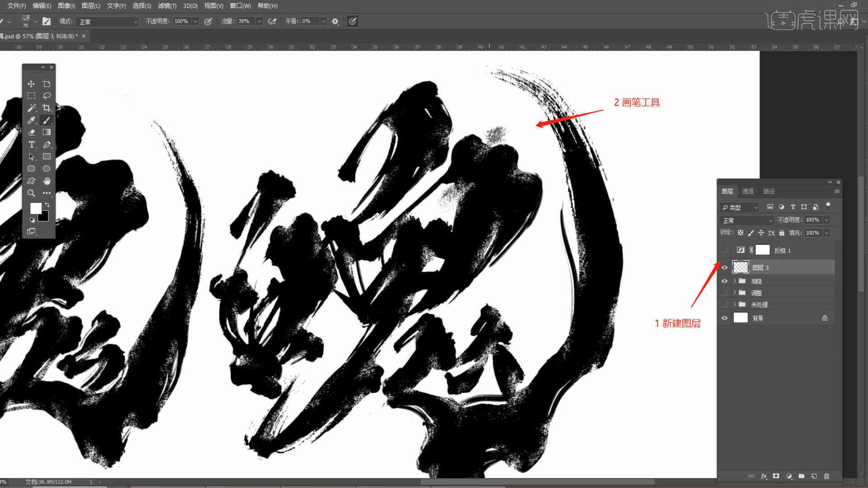
Task: Filter layers by pixel layers
Action: [770, 207]
